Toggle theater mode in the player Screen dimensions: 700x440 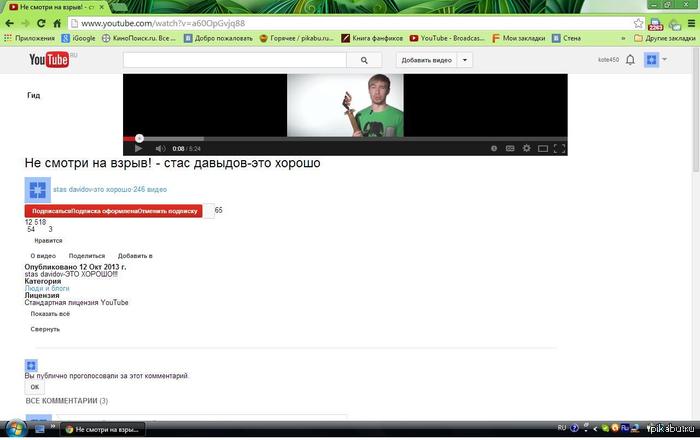pyautogui.click(x=543, y=149)
